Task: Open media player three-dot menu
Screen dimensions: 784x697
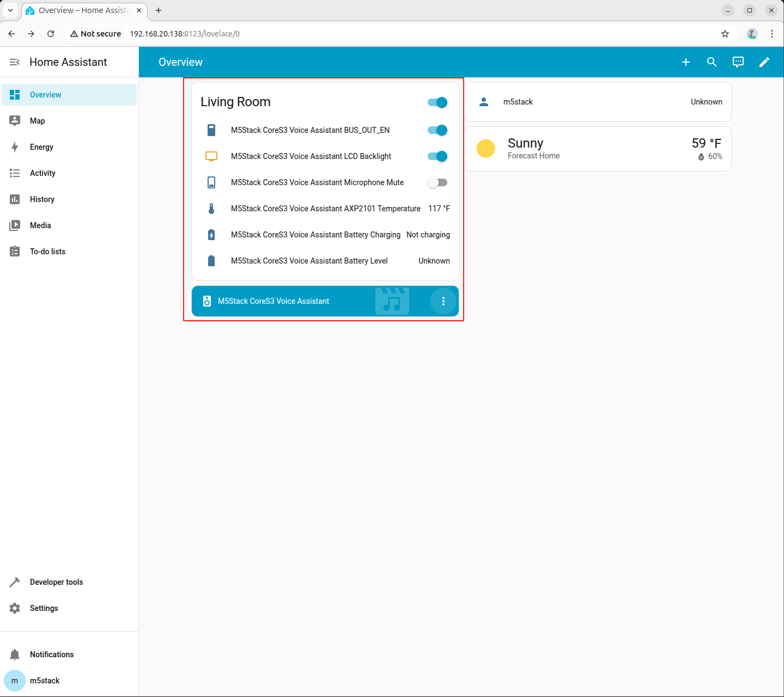Action: (443, 301)
